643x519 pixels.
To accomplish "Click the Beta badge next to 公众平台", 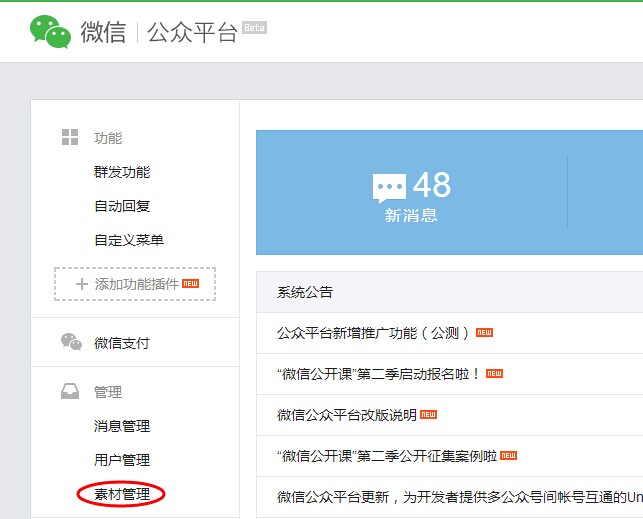I will 254,27.
